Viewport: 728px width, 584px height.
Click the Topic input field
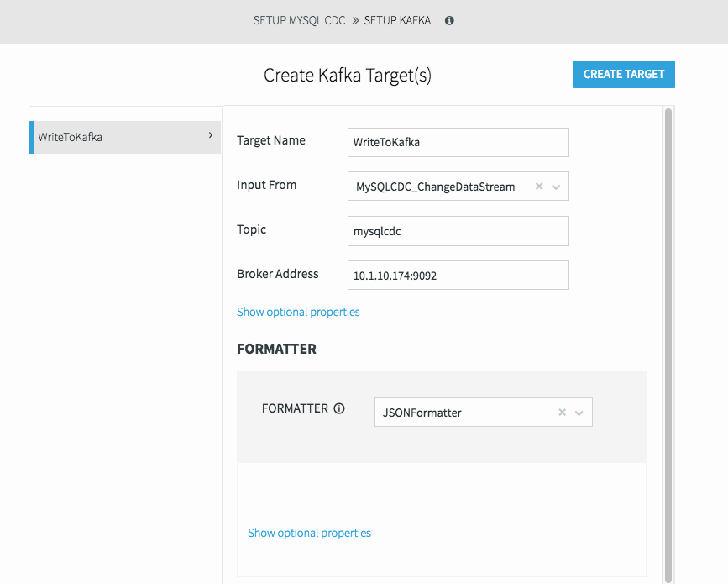tap(458, 231)
